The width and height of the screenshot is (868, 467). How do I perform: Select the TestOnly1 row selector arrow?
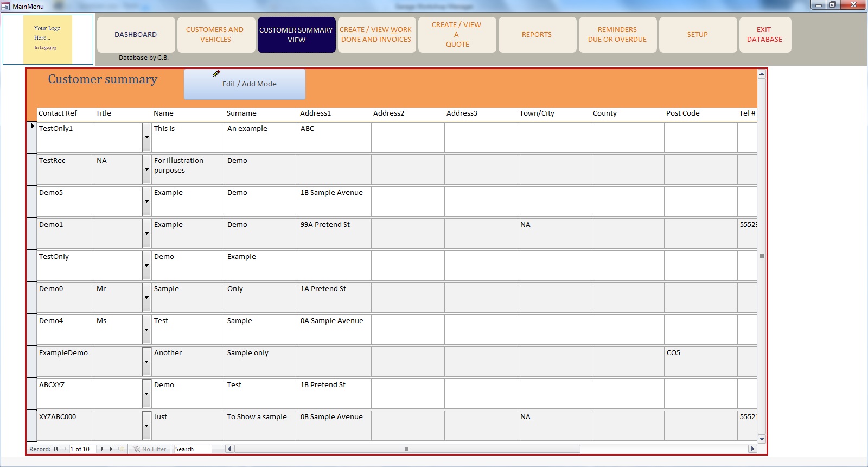click(x=32, y=126)
